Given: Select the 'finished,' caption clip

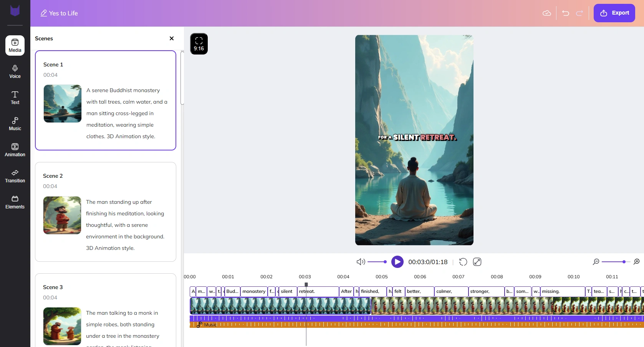Looking at the screenshot, I should tap(373, 291).
